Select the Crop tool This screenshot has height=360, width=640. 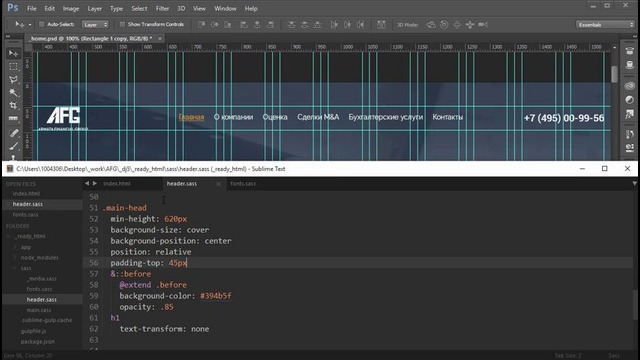tap(13, 105)
